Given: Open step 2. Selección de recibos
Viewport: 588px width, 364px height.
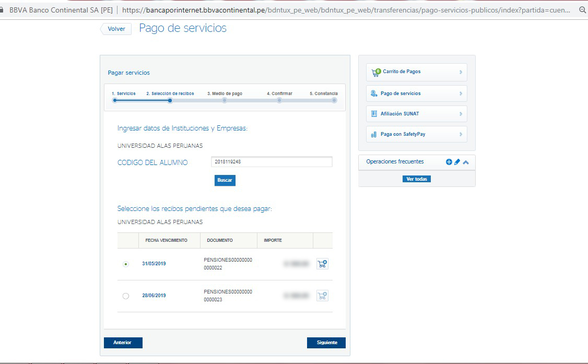Looking at the screenshot, I should click(170, 93).
